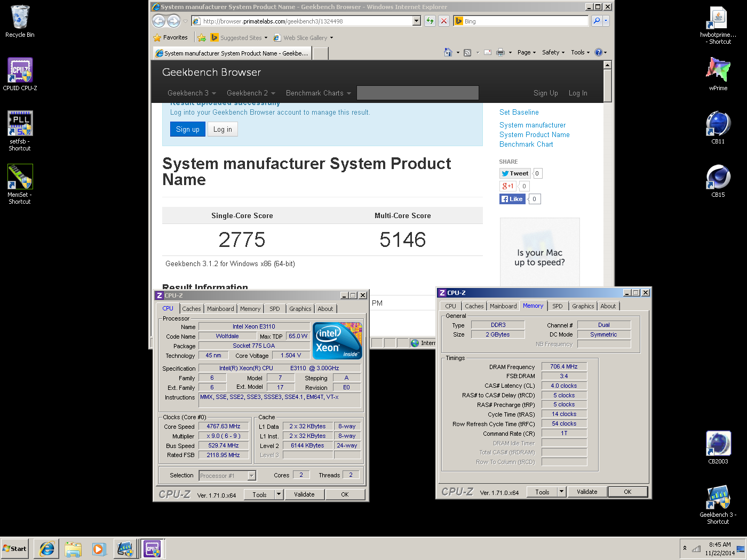747x560 pixels.
Task: Expand Benchmark Charts nav dropdown
Action: coord(319,93)
